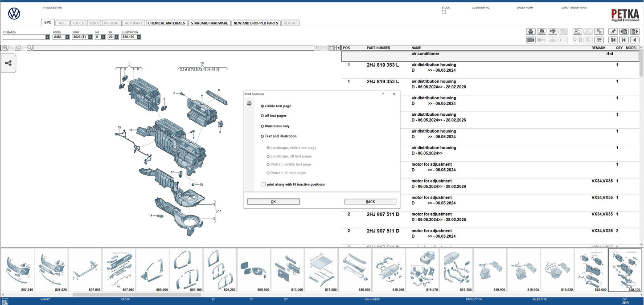The image size is (644, 305).
Task: Select the 'all text pages' radio option
Action: click(263, 115)
